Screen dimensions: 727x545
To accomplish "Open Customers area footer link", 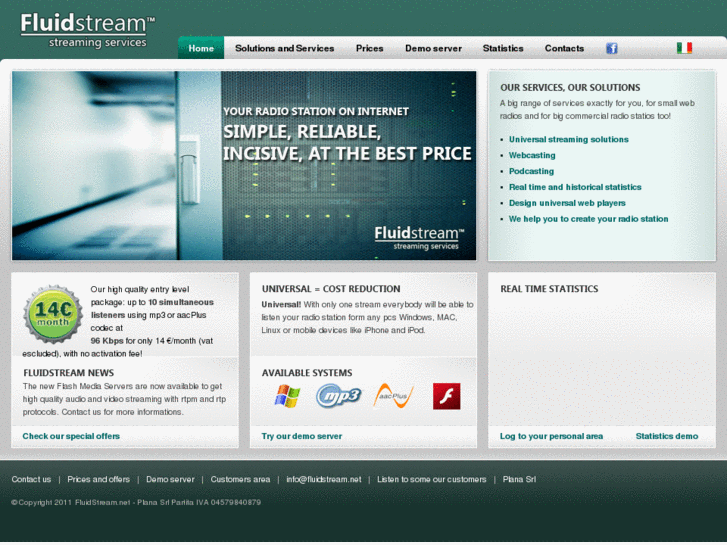I will click(240, 479).
